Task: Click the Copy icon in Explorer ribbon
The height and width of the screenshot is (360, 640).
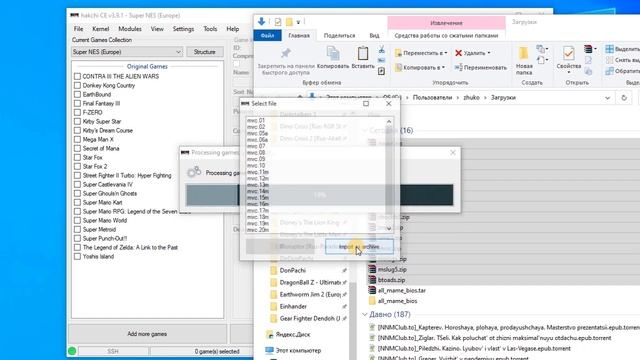Action: tap(333, 53)
